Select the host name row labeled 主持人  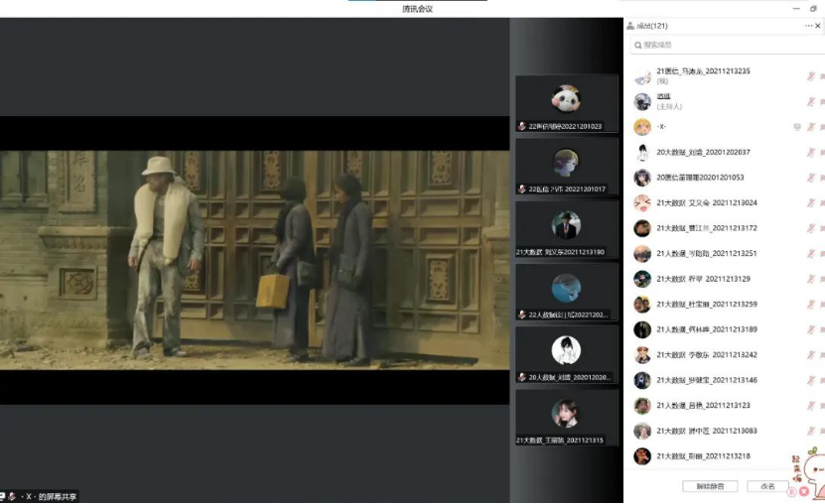coord(669,101)
